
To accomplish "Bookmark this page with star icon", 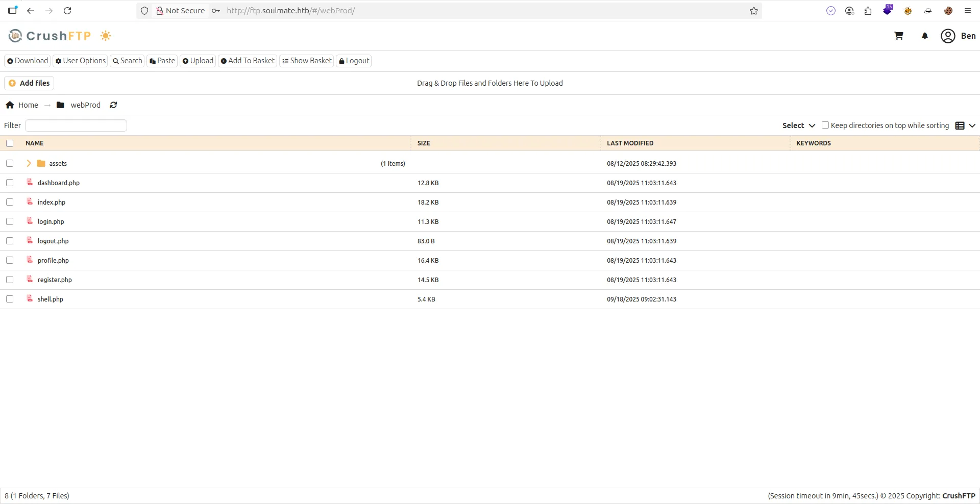I will click(753, 11).
